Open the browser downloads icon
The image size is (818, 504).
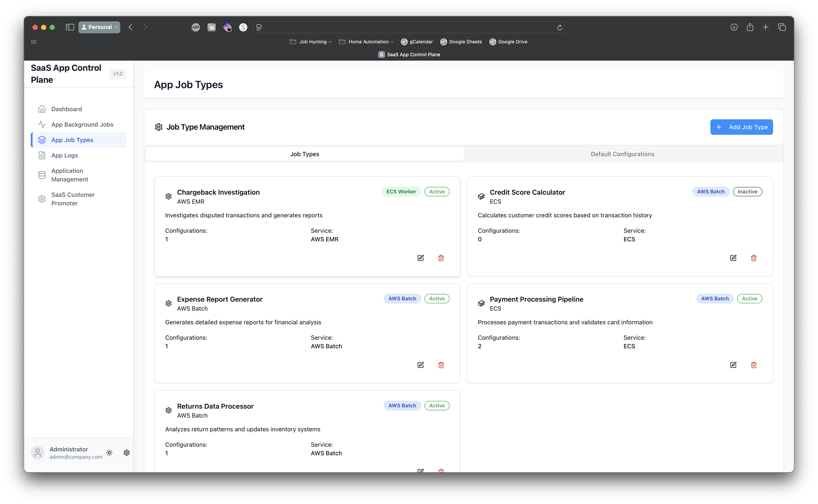pyautogui.click(x=734, y=27)
